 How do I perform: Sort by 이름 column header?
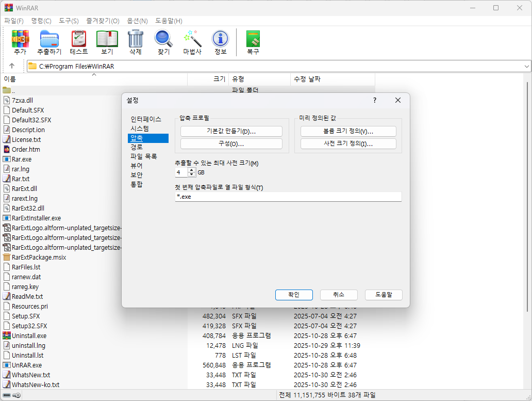click(x=94, y=79)
